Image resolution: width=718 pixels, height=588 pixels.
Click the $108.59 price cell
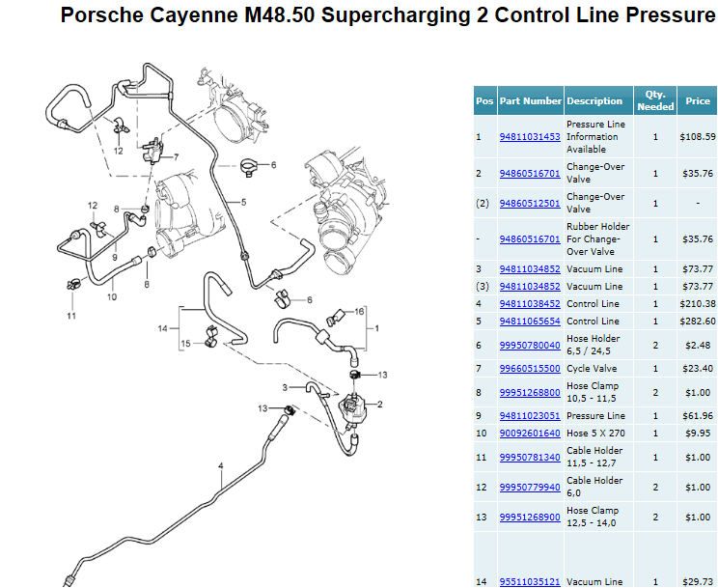tap(698, 136)
